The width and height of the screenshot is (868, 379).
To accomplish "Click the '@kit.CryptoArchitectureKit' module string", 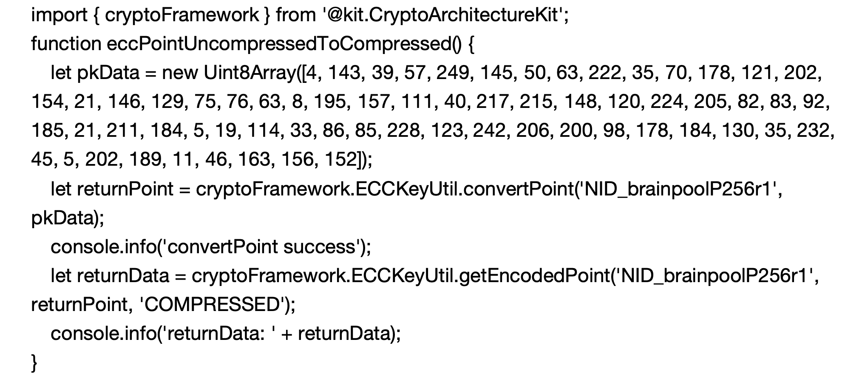I will point(443,15).
